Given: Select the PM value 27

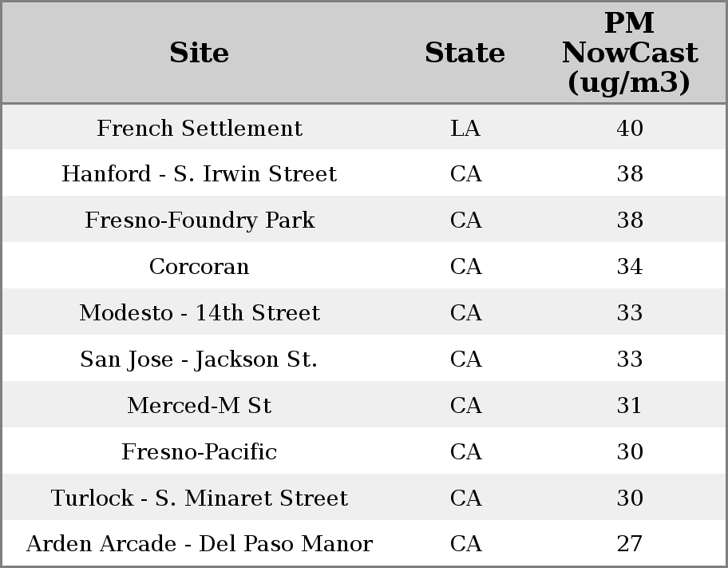Looking at the screenshot, I should [630, 544].
